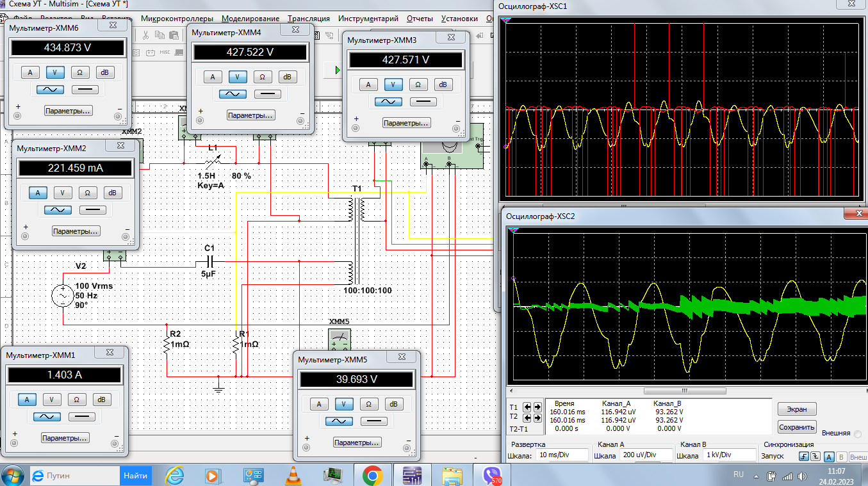This screenshot has width=868, height=486.
Task: Select ohmmeter mode on multimeter XMM4
Action: click(x=262, y=77)
